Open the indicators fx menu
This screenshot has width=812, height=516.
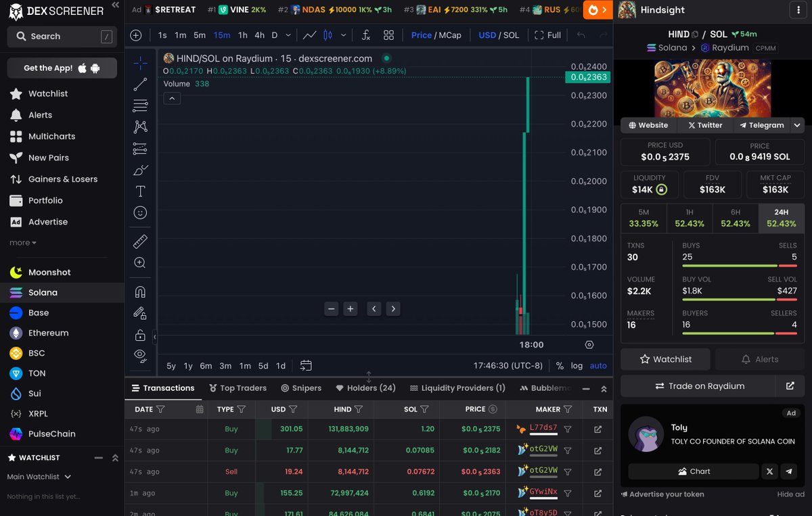point(366,35)
